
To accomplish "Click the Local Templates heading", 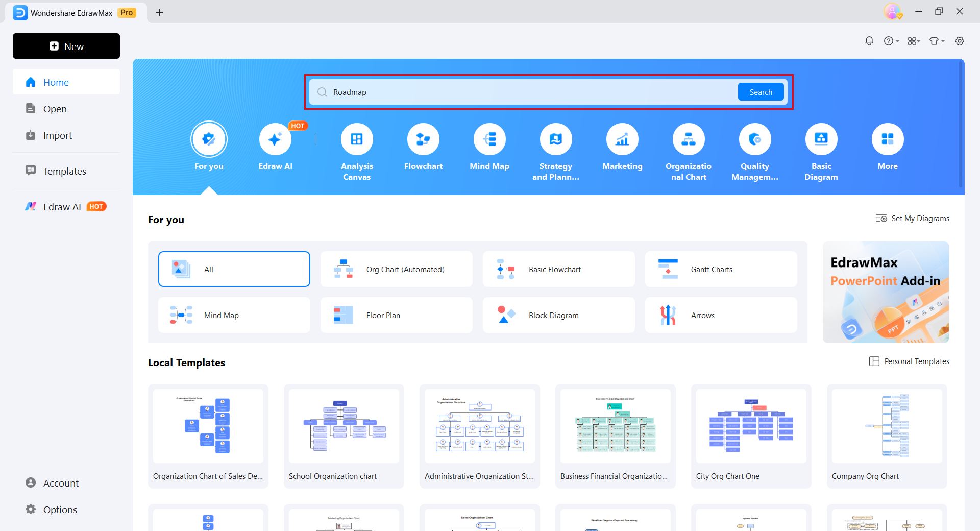I will pos(186,363).
